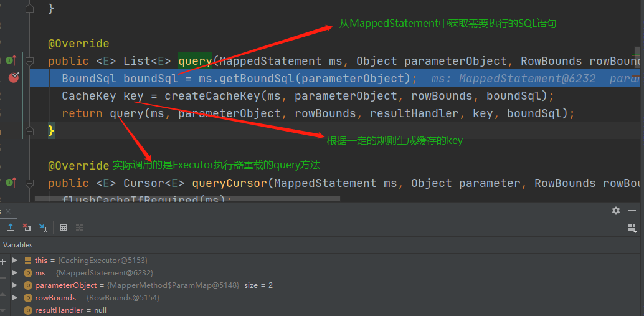644x316 pixels.
Task: Click inline hint 'ms: MappedStatement@6232'
Action: [x=513, y=79]
